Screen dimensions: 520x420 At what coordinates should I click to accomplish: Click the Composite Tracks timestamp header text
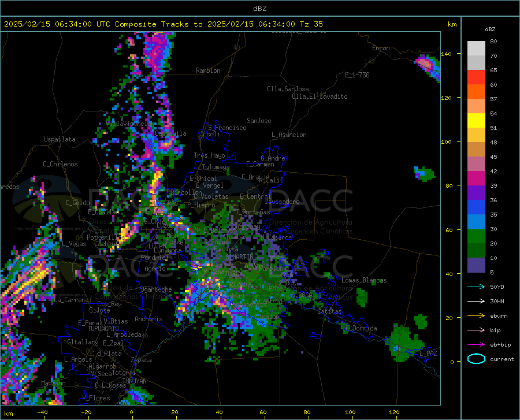pyautogui.click(x=163, y=24)
